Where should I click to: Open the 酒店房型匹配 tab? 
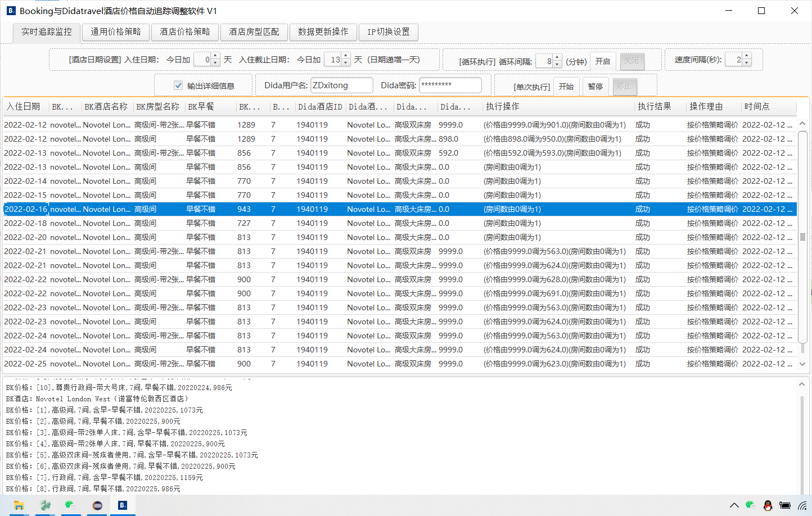click(254, 32)
